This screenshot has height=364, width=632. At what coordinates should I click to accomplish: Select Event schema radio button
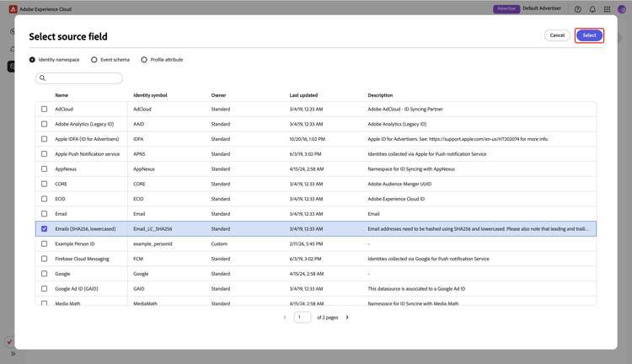point(94,60)
